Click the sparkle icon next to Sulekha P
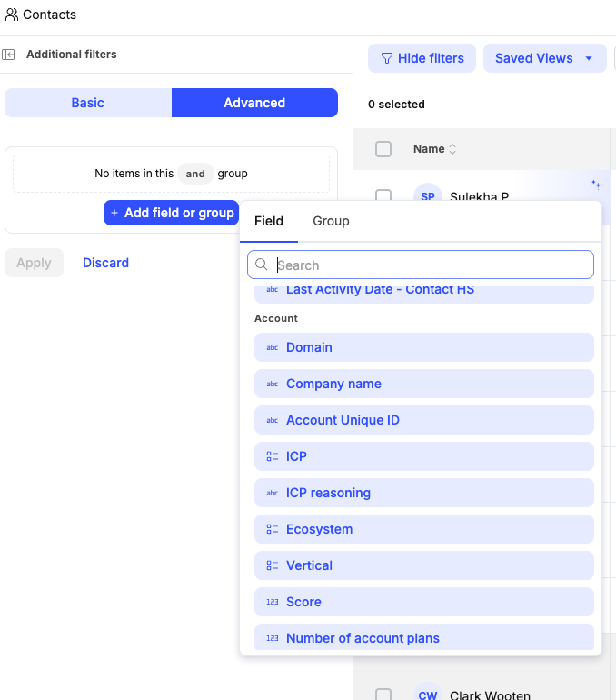 pyautogui.click(x=596, y=185)
